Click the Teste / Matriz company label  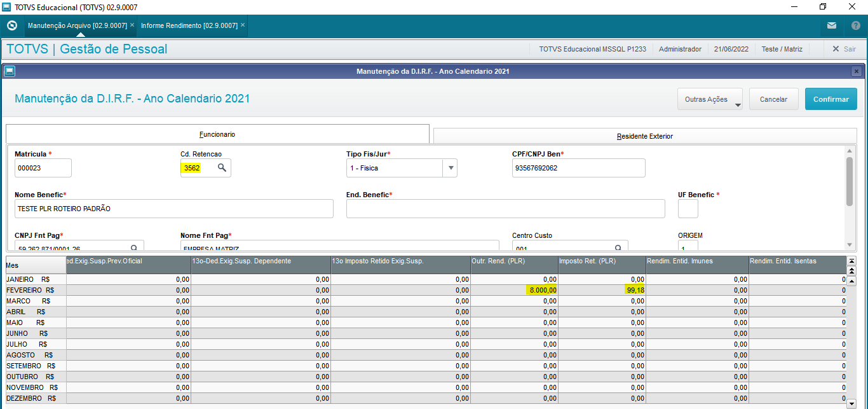[x=782, y=49]
